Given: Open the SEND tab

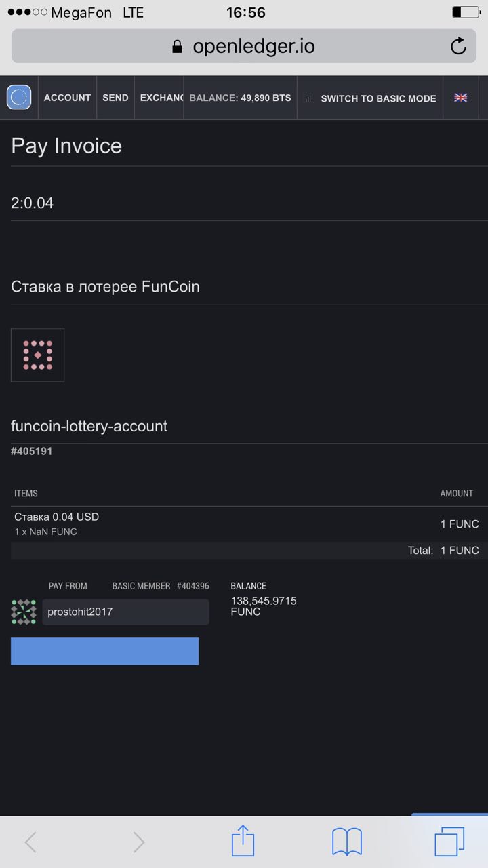Looking at the screenshot, I should (x=115, y=98).
